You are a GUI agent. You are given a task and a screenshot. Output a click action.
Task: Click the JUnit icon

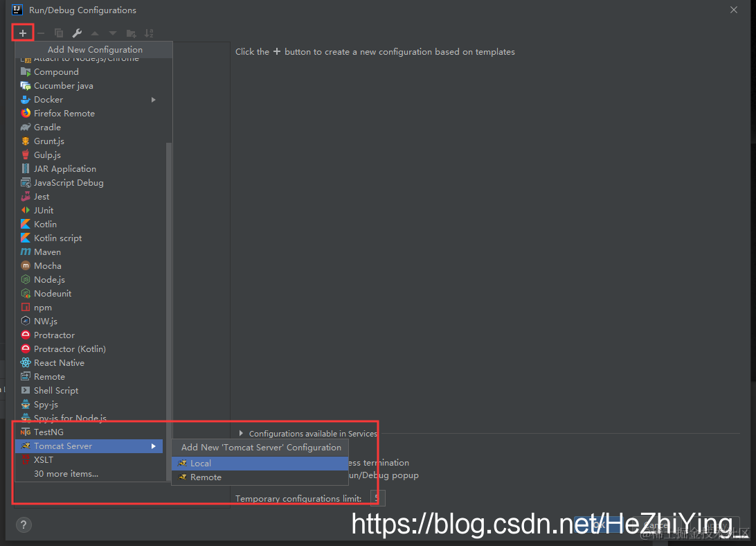26,211
